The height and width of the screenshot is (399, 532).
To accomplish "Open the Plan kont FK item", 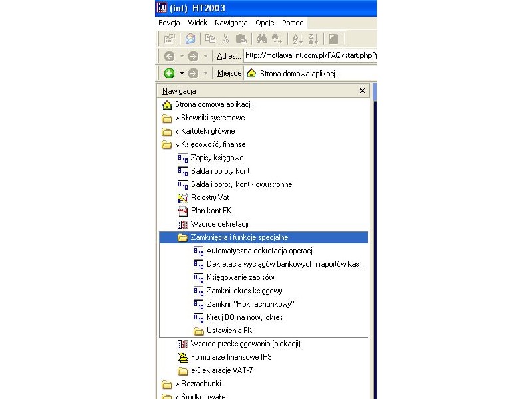I will point(211,211).
